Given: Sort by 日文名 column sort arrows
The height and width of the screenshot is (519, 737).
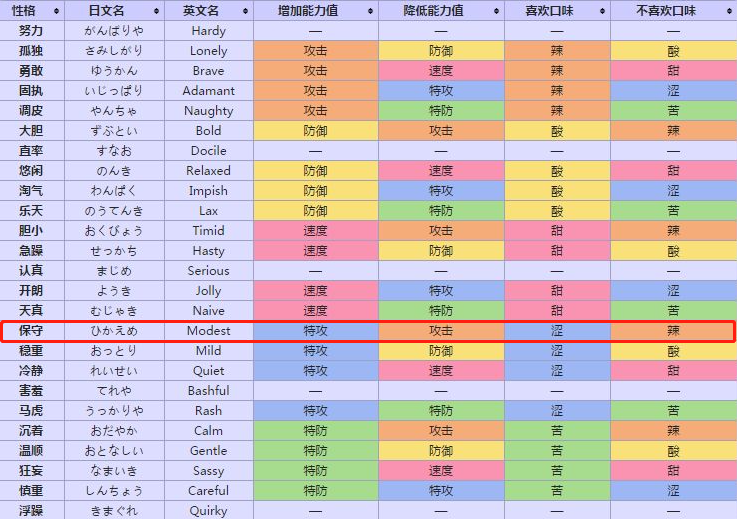Looking at the screenshot, I should click(x=156, y=11).
